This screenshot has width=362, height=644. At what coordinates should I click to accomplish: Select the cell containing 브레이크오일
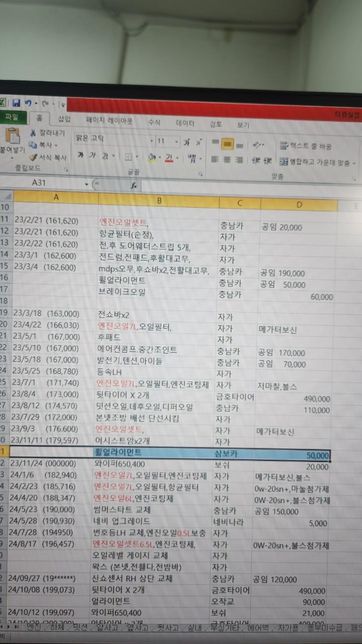pyautogui.click(x=158, y=292)
